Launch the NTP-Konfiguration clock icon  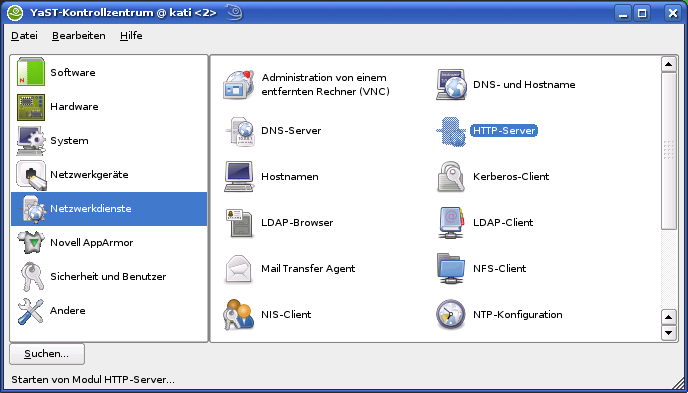[451, 314]
